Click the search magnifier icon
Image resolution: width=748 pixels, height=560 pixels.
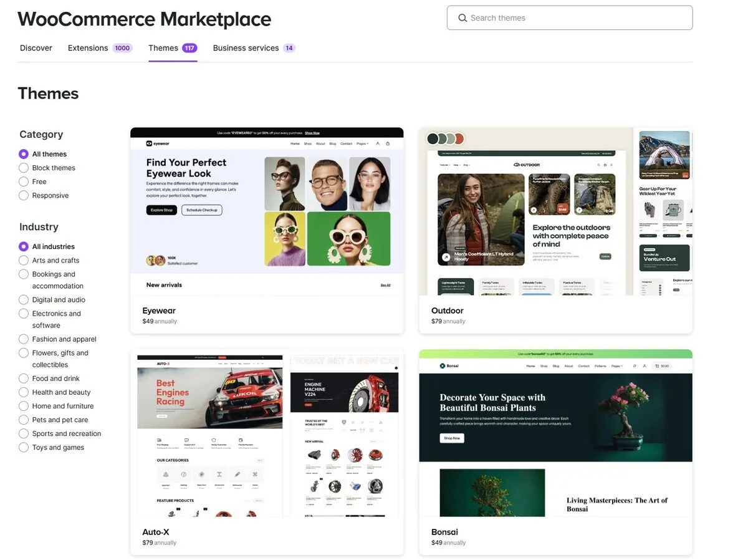(x=463, y=18)
